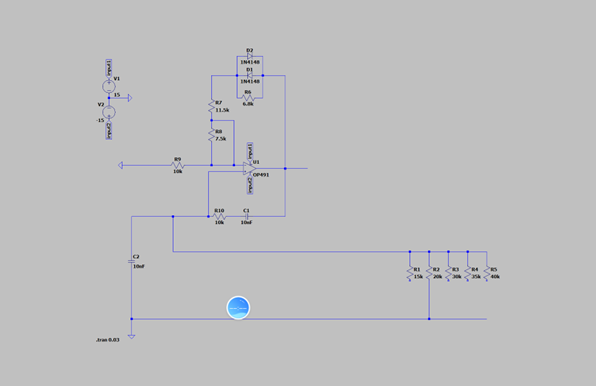Select the R10 10k resistor
Image resolution: width=596 pixels, height=386 pixels.
(219, 217)
